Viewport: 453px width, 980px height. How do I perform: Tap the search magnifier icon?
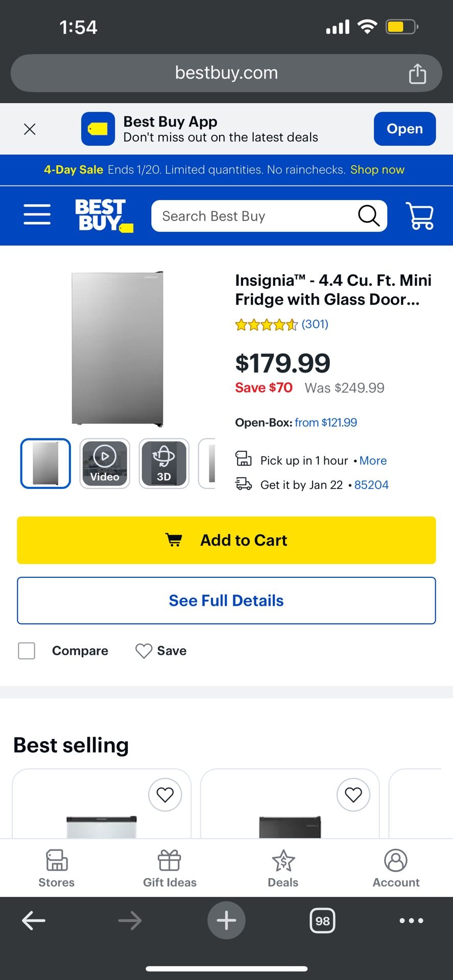pos(369,215)
